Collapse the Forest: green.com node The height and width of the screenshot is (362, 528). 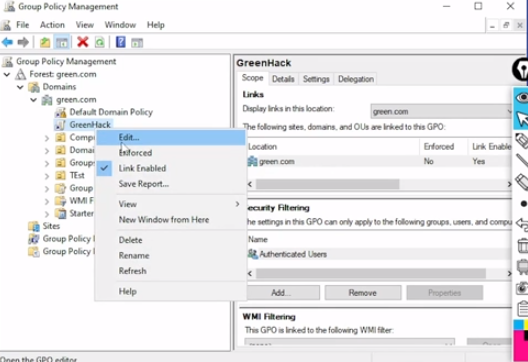click(7, 74)
